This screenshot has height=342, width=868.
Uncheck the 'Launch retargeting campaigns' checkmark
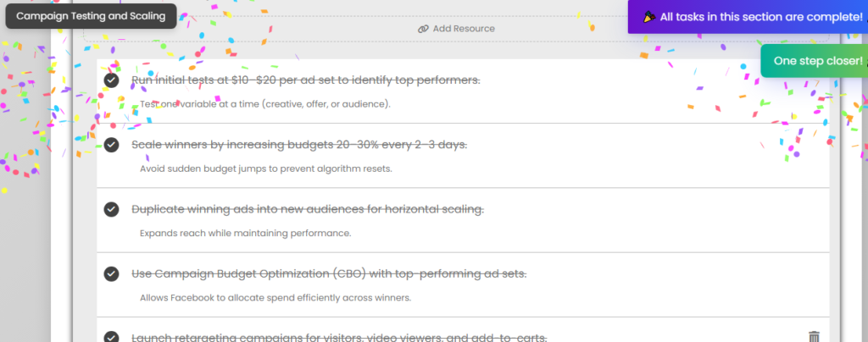111,337
